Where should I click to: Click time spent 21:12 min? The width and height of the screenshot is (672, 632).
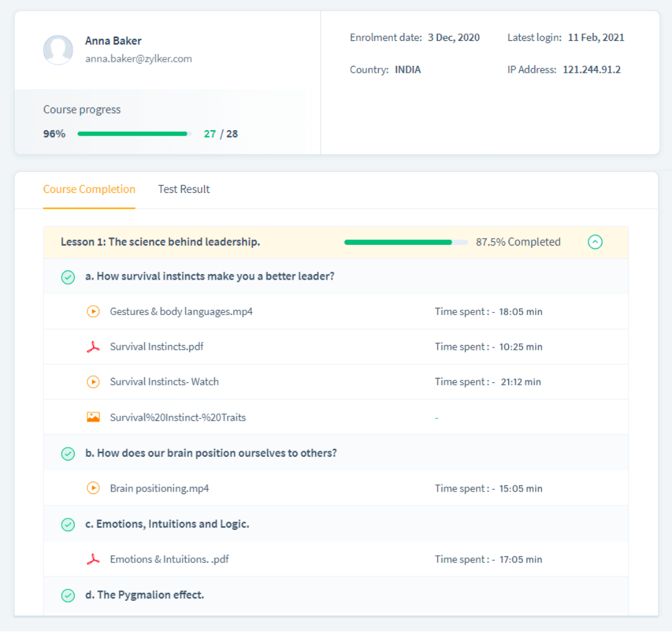click(520, 382)
